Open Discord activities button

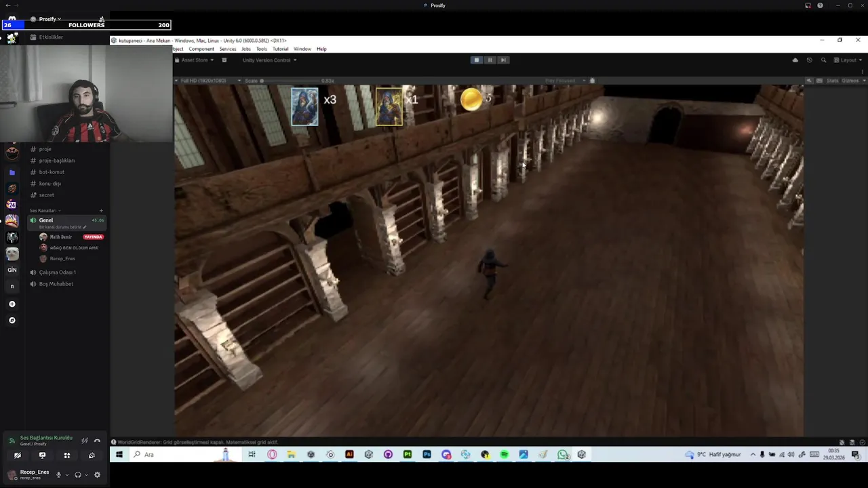pyautogui.click(x=66, y=455)
